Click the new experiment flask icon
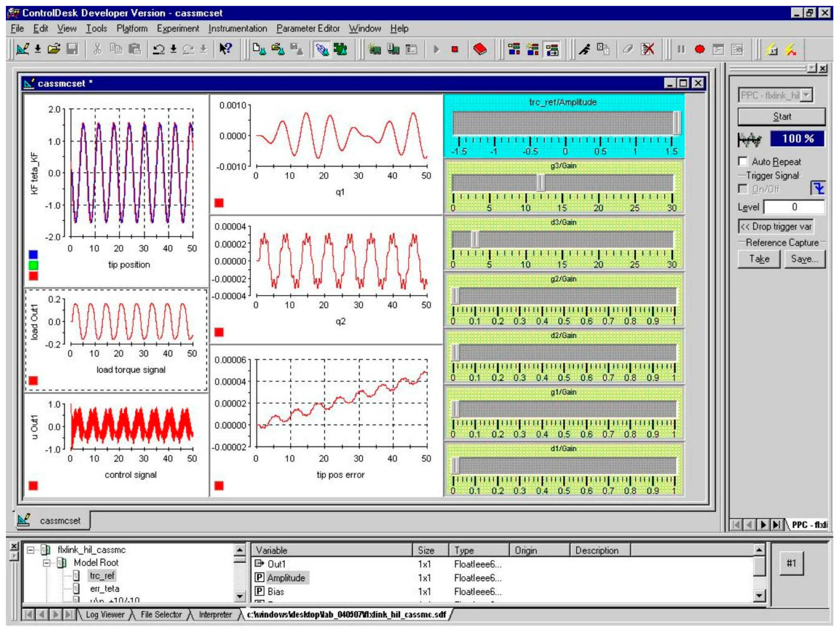 259,49
